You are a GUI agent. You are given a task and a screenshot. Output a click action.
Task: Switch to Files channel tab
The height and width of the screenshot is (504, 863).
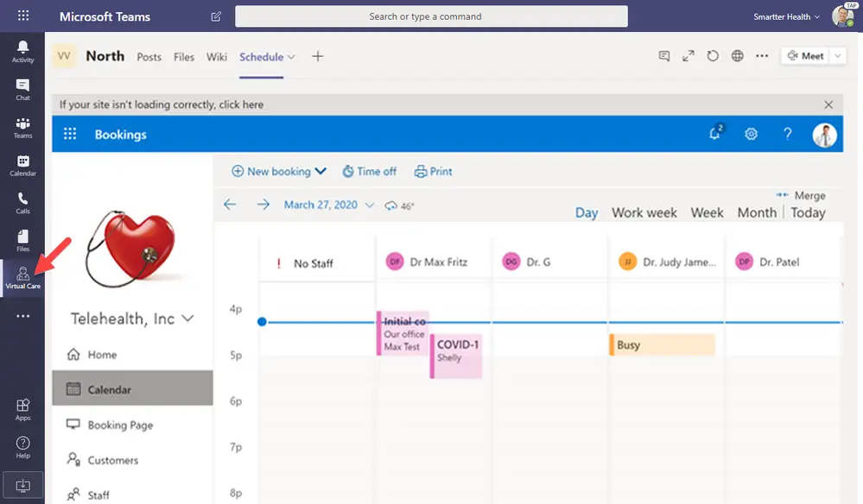point(184,57)
